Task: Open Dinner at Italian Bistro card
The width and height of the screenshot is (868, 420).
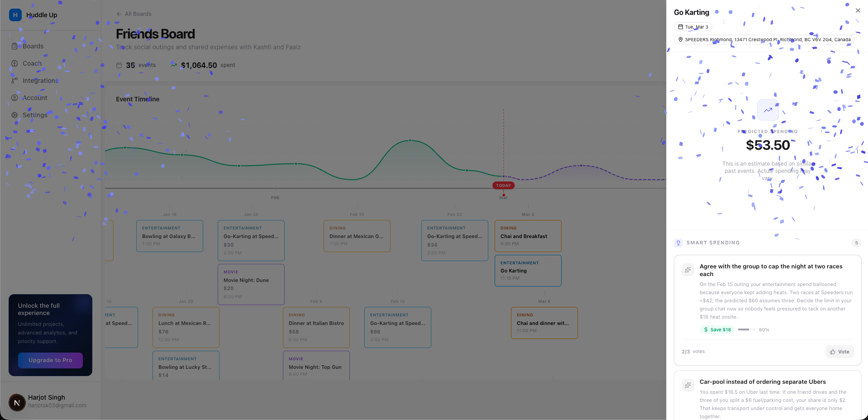Action: tap(316, 327)
